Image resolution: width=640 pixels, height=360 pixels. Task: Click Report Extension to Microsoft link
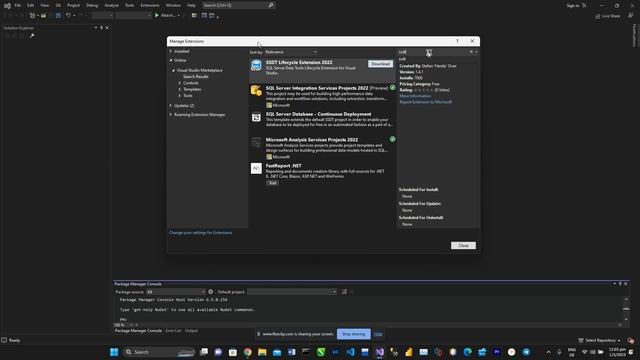pos(426,102)
